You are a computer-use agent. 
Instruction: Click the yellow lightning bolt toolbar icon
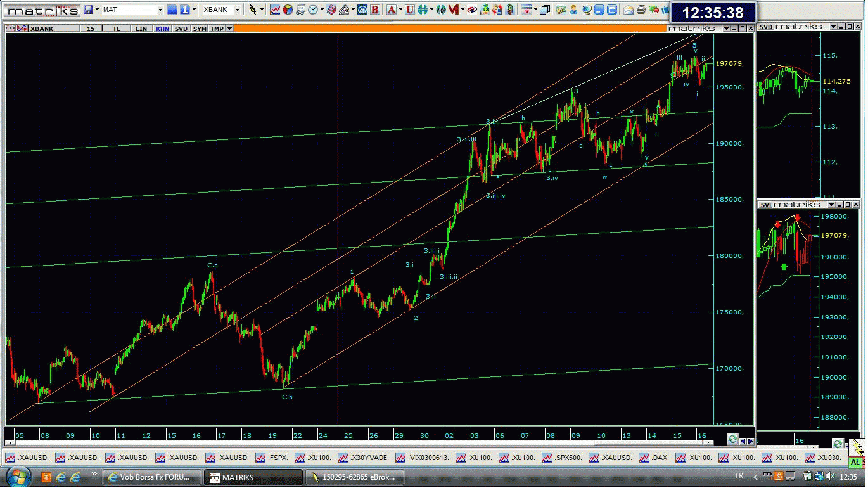(253, 10)
